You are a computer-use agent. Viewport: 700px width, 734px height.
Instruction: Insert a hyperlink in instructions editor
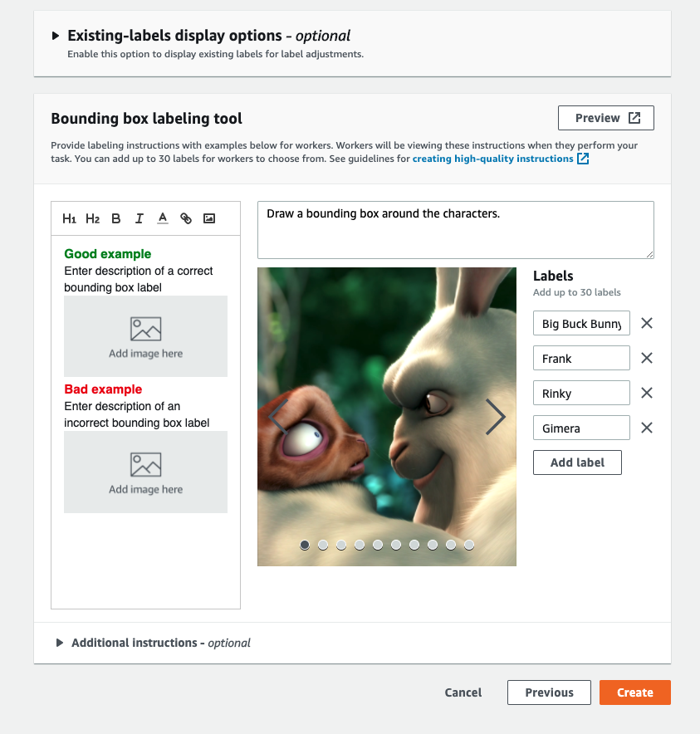(x=186, y=218)
